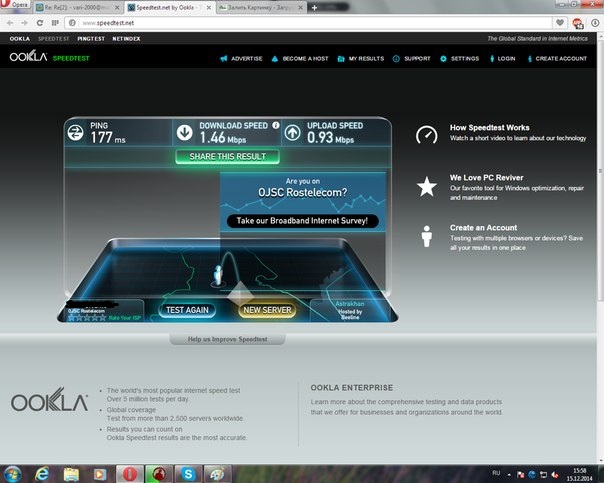This screenshot has height=483, width=604.
Task: Switch to the Залить Картинку tab
Action: click(x=260, y=8)
